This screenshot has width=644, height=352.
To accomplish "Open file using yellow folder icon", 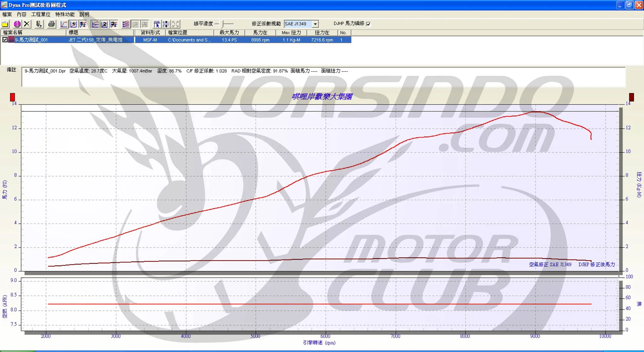I will click(5, 24).
